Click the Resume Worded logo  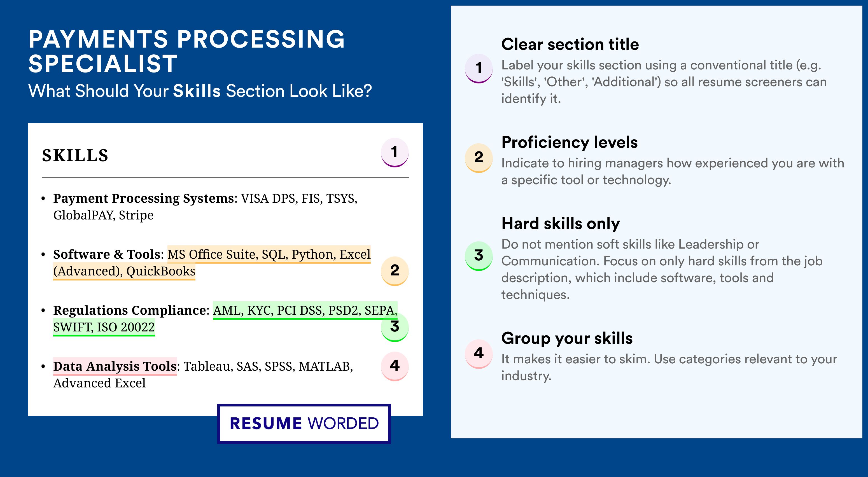(x=304, y=424)
